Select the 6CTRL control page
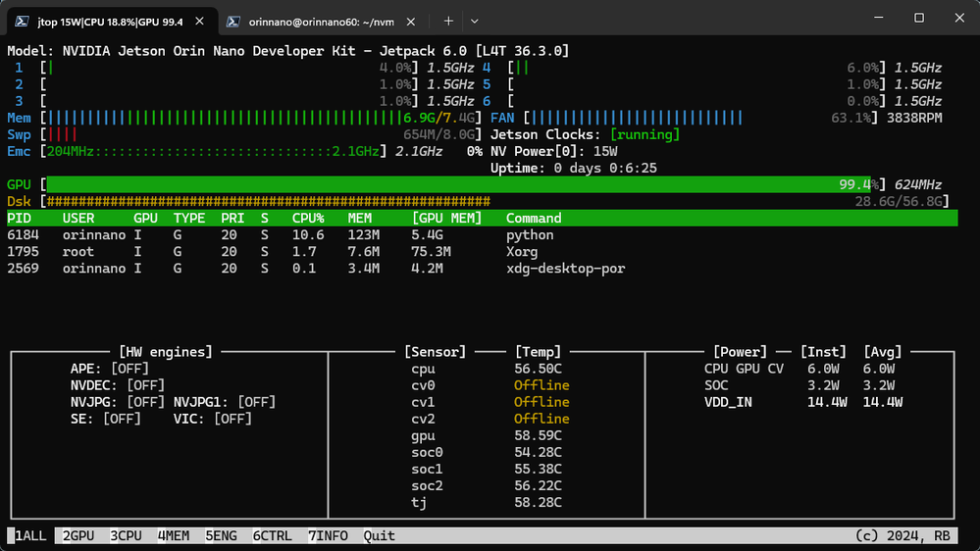 click(x=272, y=536)
